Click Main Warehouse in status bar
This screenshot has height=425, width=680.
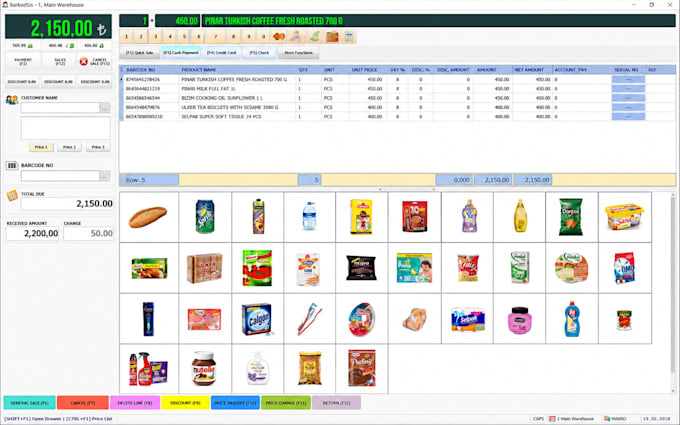tap(575, 419)
